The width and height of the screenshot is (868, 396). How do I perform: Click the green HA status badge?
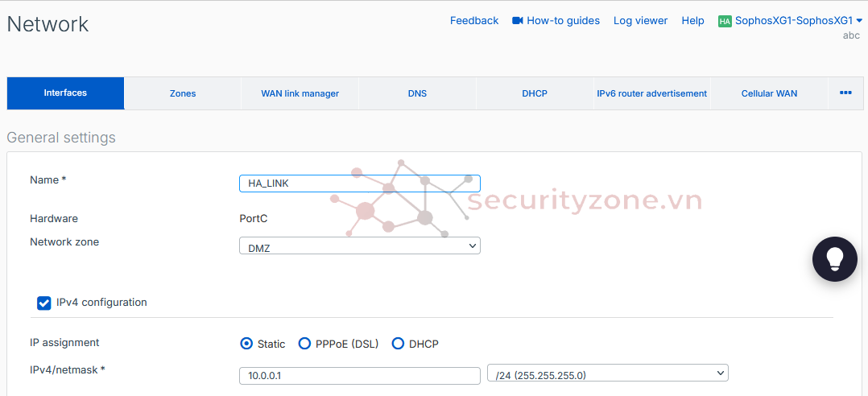[725, 22]
